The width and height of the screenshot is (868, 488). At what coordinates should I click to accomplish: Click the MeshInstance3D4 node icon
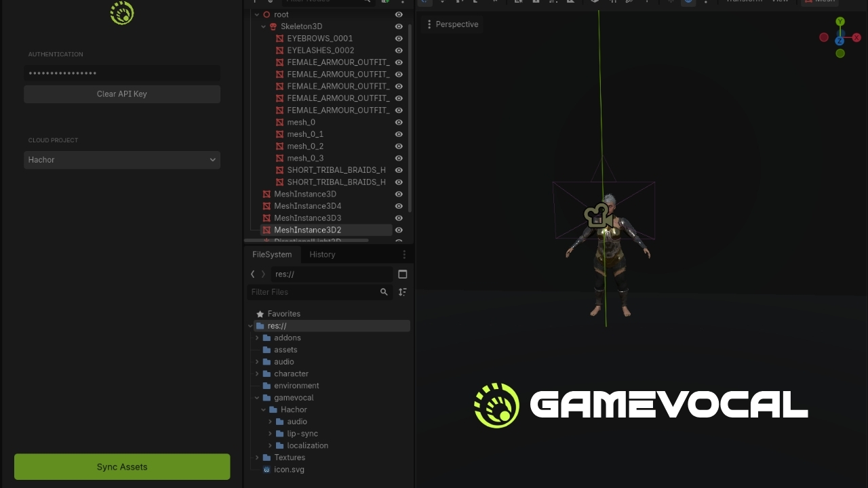pos(267,206)
